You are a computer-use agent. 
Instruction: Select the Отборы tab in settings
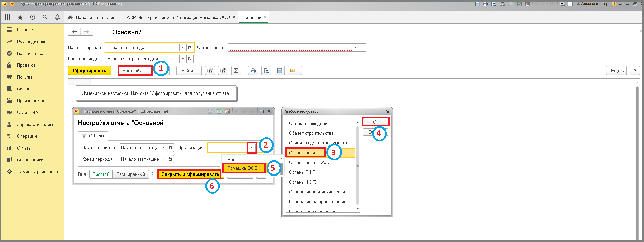coord(93,136)
